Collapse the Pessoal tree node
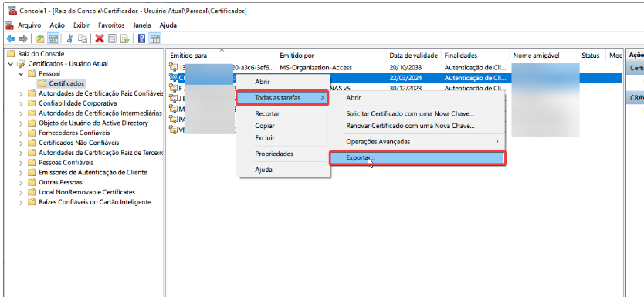Viewport: 644px width, 297px height. [21, 74]
